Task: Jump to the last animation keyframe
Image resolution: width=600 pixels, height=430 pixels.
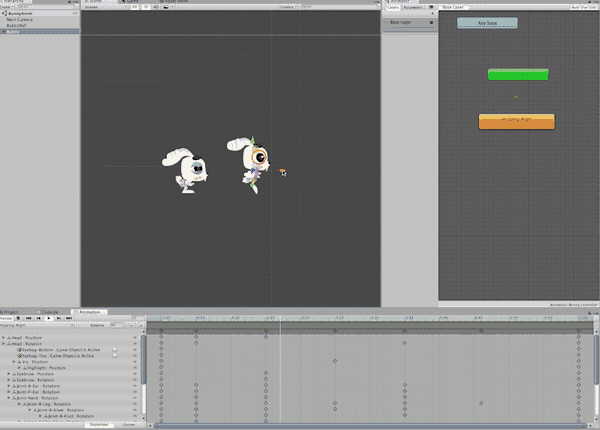Action: 68,318
